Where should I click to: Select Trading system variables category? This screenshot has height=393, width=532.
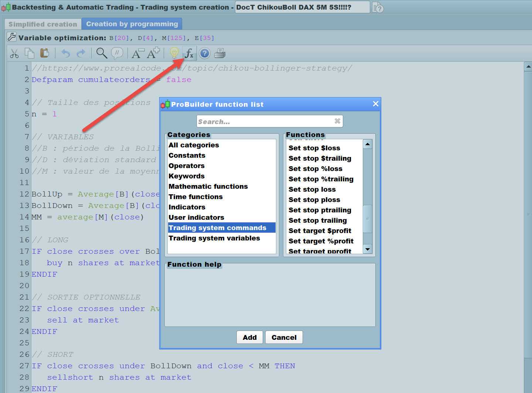pyautogui.click(x=222, y=238)
